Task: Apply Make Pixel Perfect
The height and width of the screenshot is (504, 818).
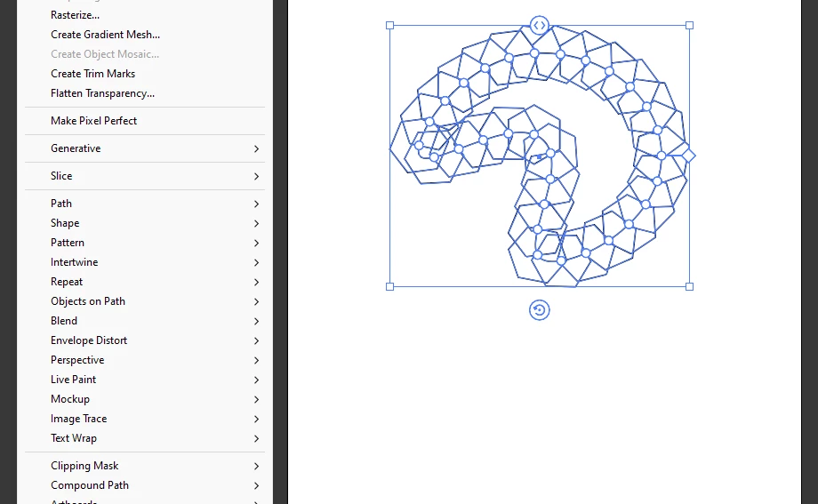Action: pyautogui.click(x=145, y=121)
